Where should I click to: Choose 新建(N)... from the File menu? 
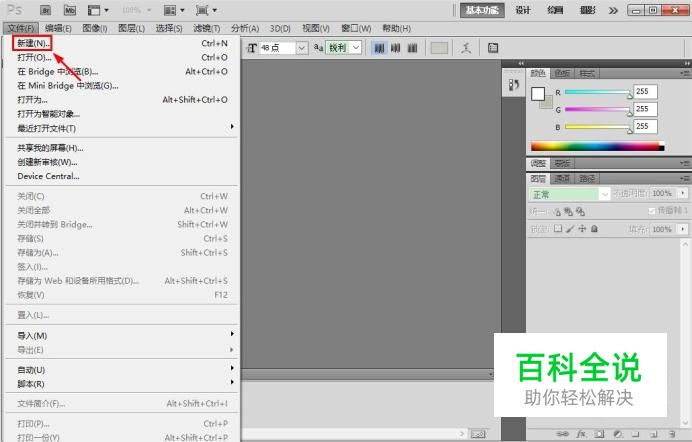pyautogui.click(x=122, y=43)
